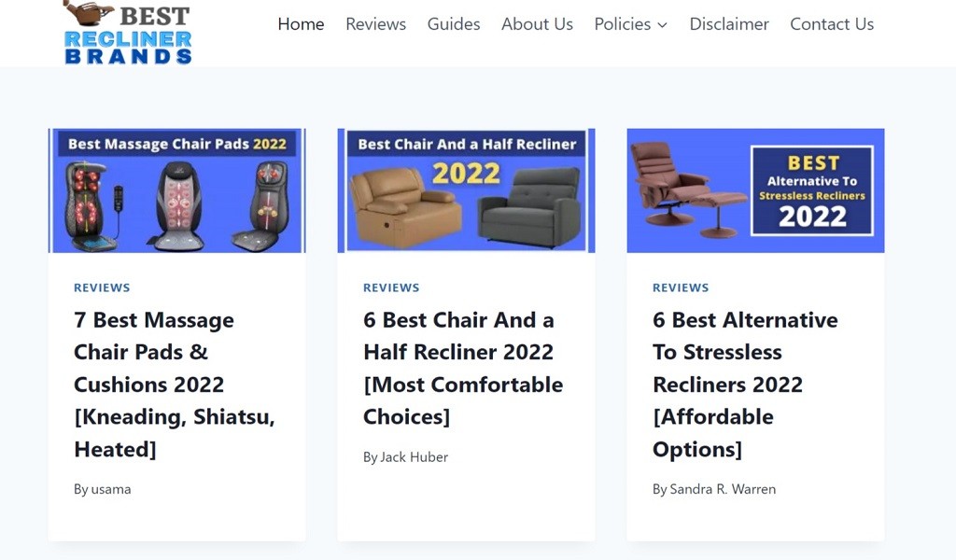956x560 pixels.
Task: Open the Stressless Recliners alternative thumbnail
Action: click(755, 190)
